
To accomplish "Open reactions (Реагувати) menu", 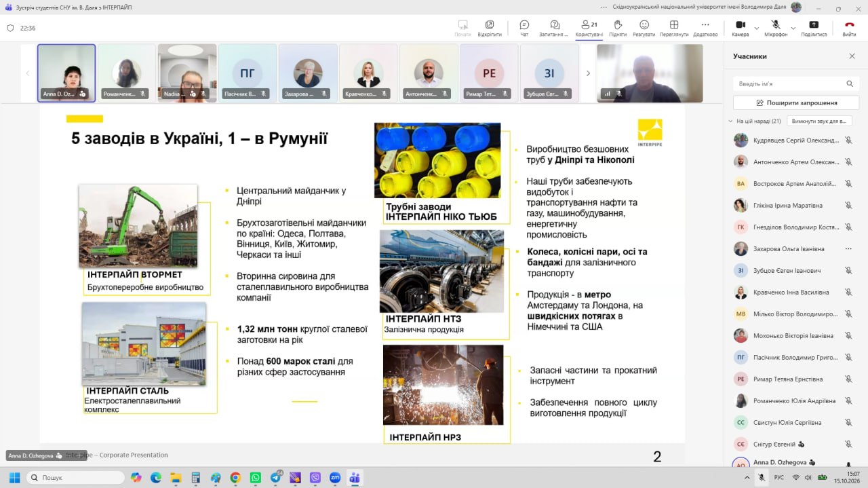I will click(x=644, y=28).
